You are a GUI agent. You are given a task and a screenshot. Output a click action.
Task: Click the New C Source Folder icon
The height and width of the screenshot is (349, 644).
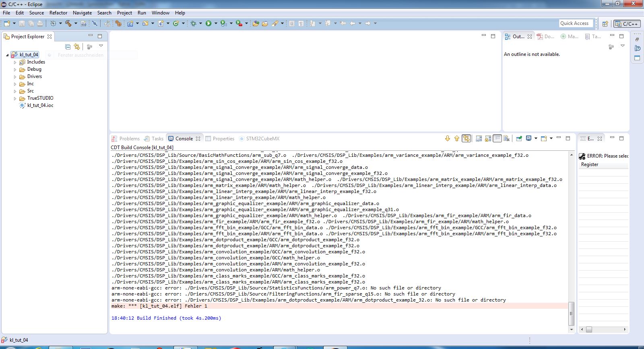pos(145,23)
